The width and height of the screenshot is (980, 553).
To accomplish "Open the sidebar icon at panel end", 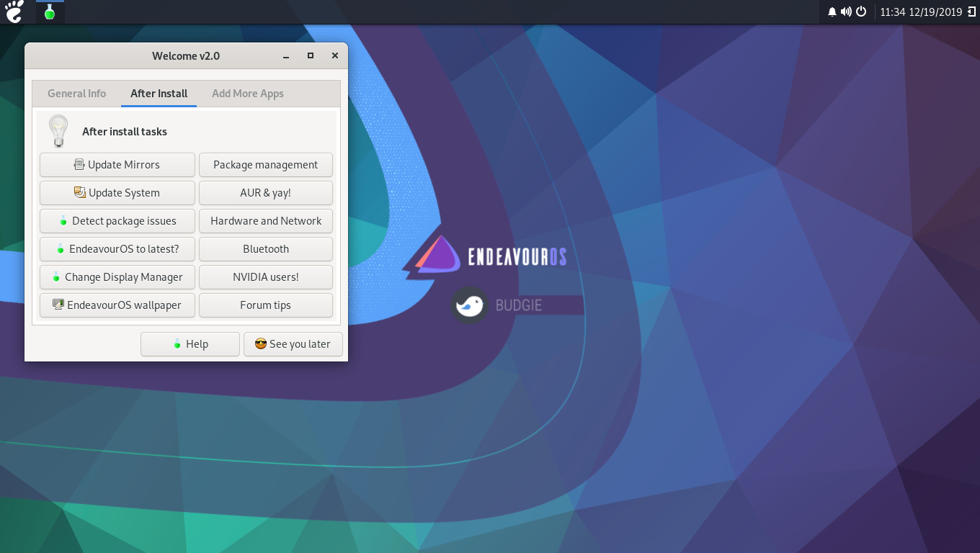I will pyautogui.click(x=971, y=12).
